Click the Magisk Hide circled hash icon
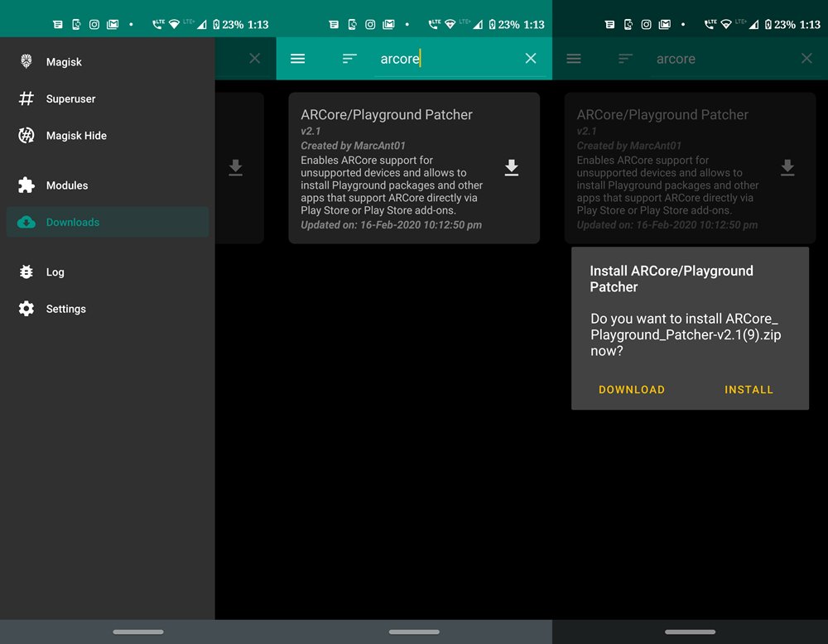828x644 pixels. (26, 135)
